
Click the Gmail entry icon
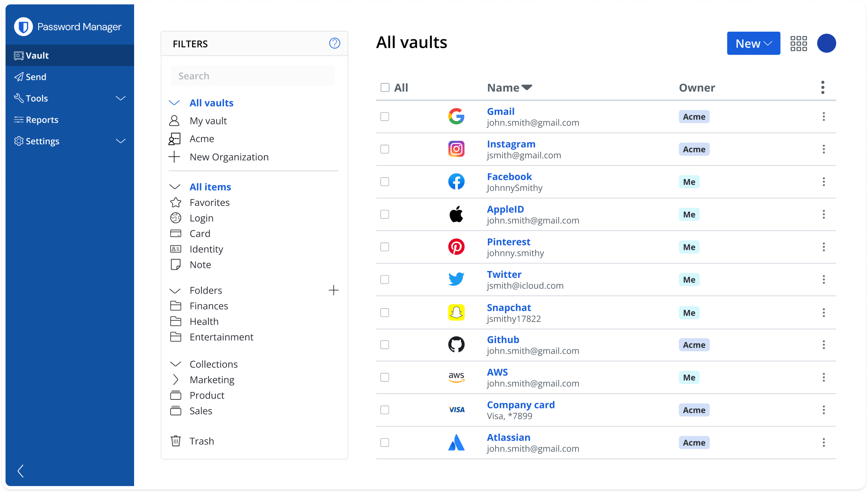click(457, 116)
